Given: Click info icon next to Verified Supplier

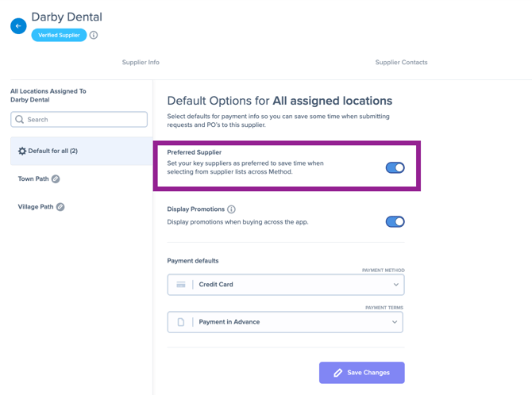Looking at the screenshot, I should [x=94, y=35].
